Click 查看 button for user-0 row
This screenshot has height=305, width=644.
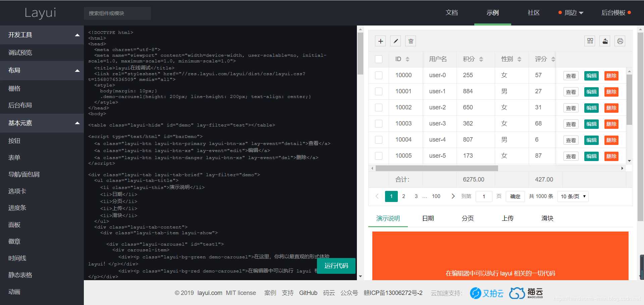571,76
